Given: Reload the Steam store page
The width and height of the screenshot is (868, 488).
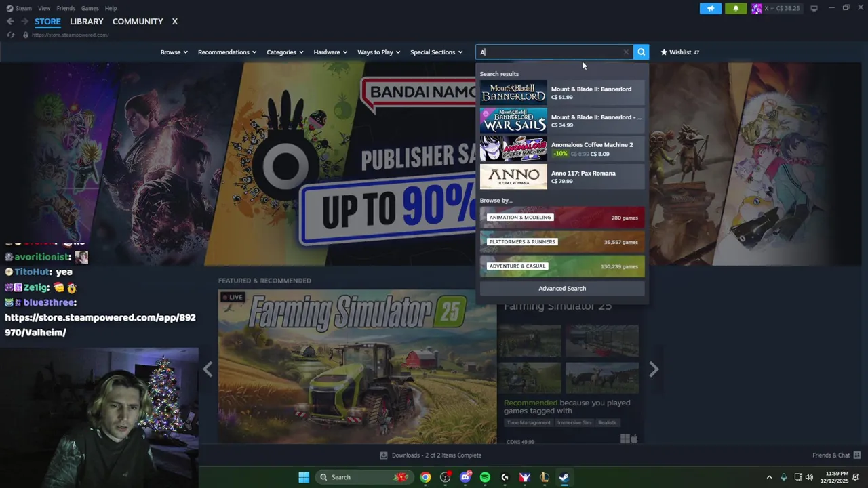Looking at the screenshot, I should (10, 35).
